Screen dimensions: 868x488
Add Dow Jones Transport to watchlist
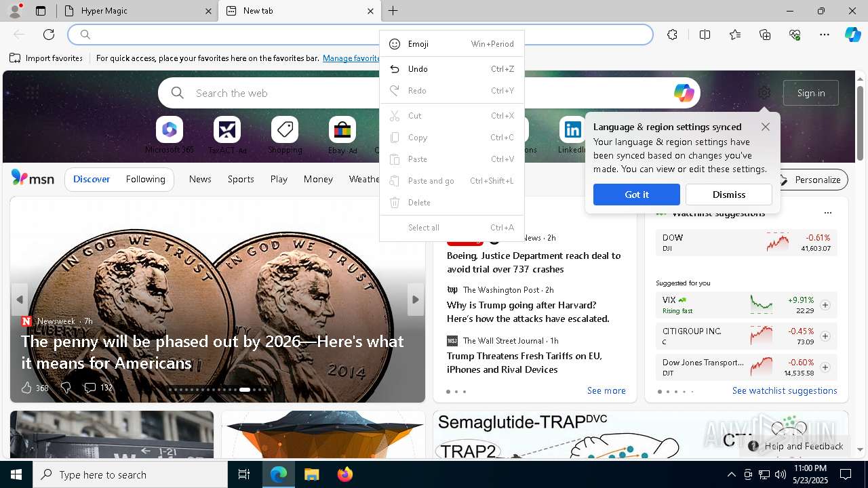coord(825,367)
